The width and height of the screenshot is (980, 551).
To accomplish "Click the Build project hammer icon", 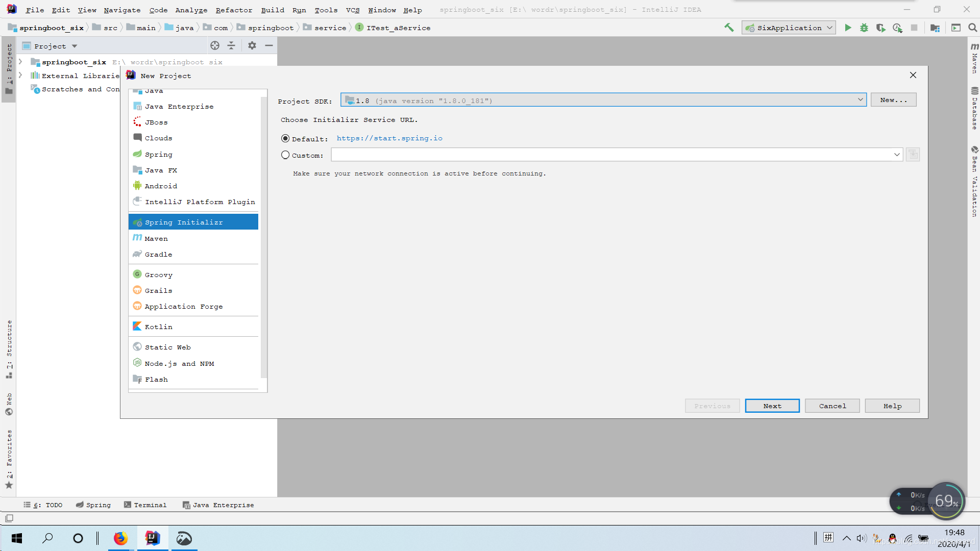I will coord(729,28).
